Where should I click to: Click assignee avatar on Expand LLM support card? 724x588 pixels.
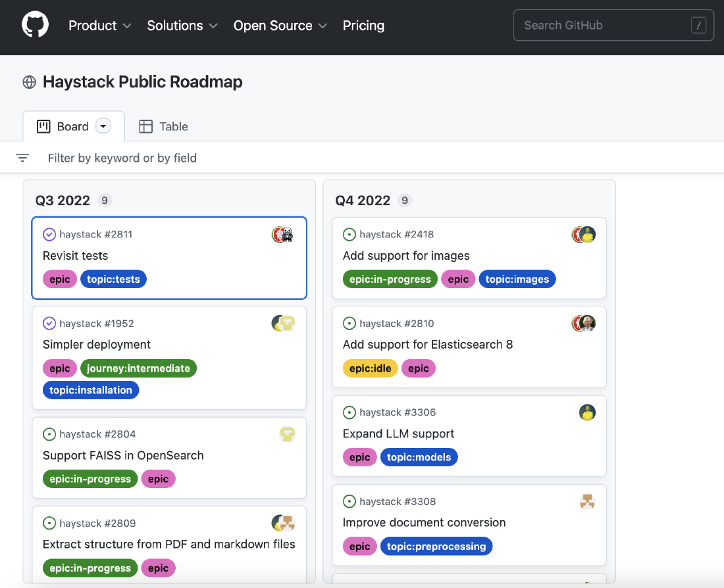tap(587, 412)
